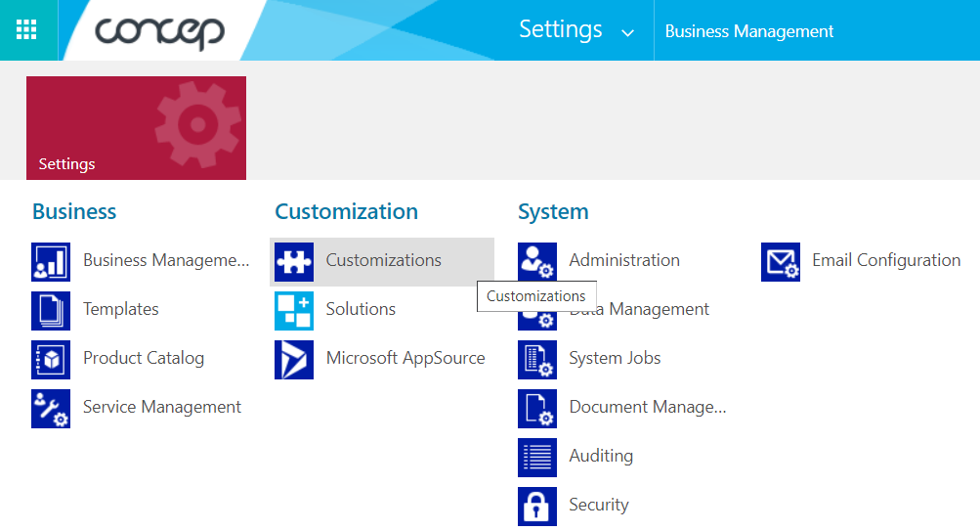Viewport: 980px width, 531px height.
Task: Select the red Settings tile
Action: click(x=136, y=128)
